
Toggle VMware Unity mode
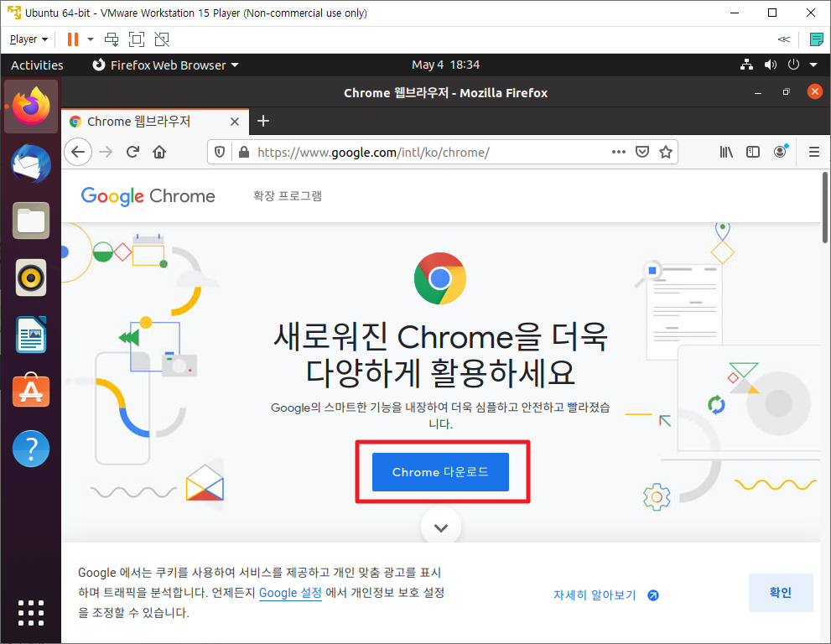(x=162, y=39)
